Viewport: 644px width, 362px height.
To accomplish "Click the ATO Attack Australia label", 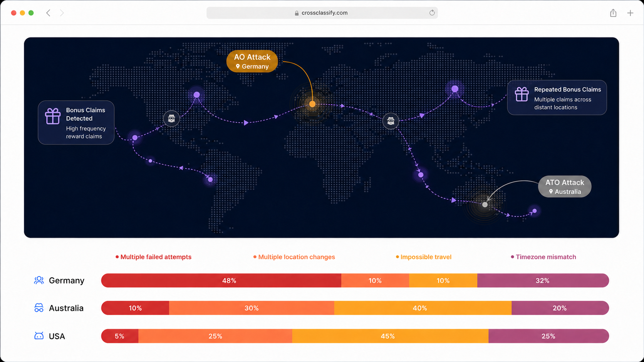I will [565, 187].
